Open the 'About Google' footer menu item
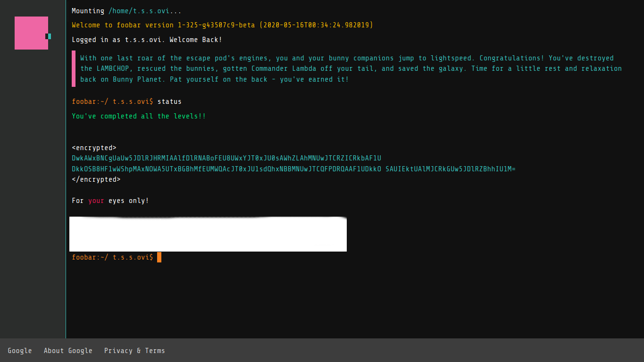 68,351
